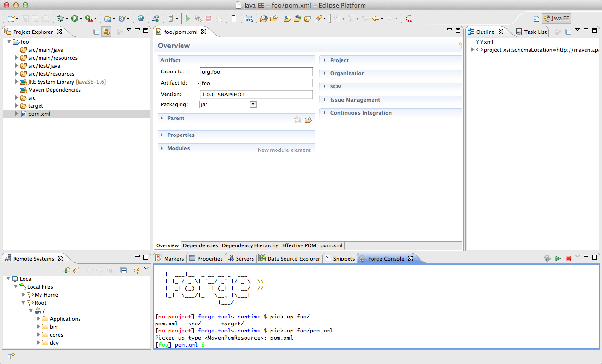Click the Select Parent icon in Parent section
Viewport: 602px width, 364px height.
[x=298, y=119]
